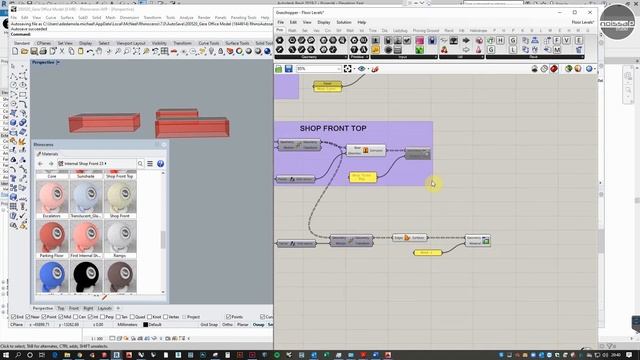Viewport: 640px width, 360px height.
Task: Click the green shaded preview sphere icon
Action: pyautogui.click(x=569, y=69)
